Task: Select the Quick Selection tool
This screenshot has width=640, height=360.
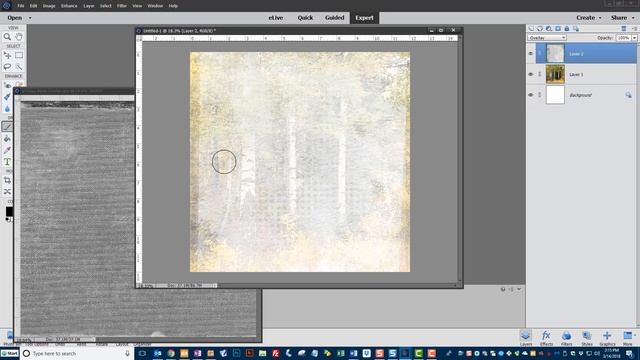Action: pyautogui.click(x=19, y=67)
